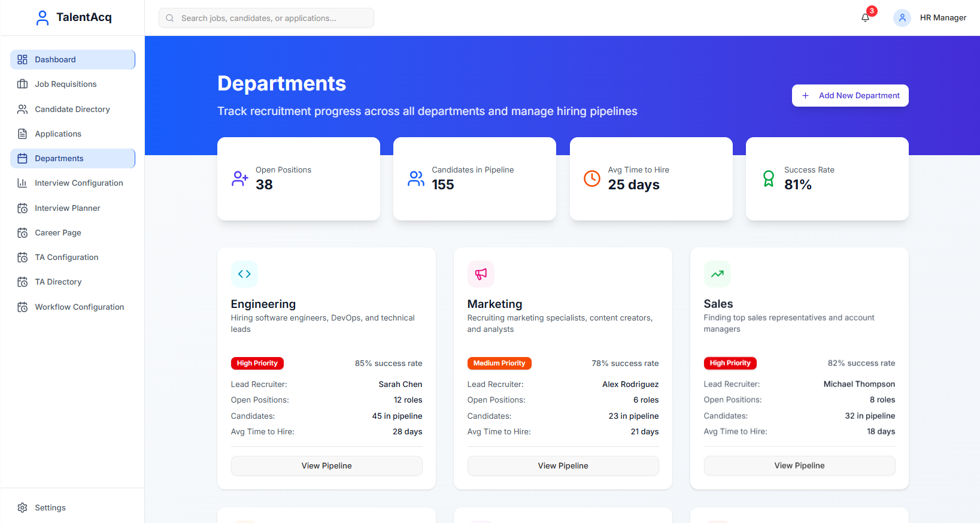Click the Settings gear icon

click(x=22, y=507)
